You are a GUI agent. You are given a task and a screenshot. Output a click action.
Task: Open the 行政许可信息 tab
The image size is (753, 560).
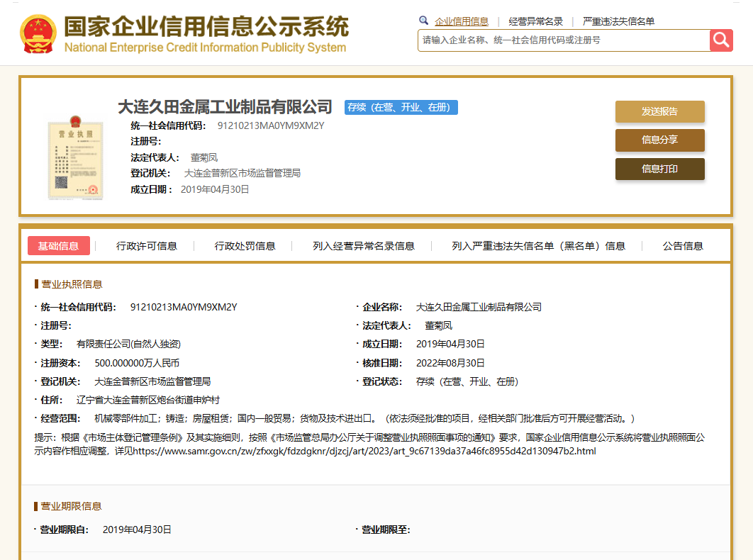pos(147,246)
